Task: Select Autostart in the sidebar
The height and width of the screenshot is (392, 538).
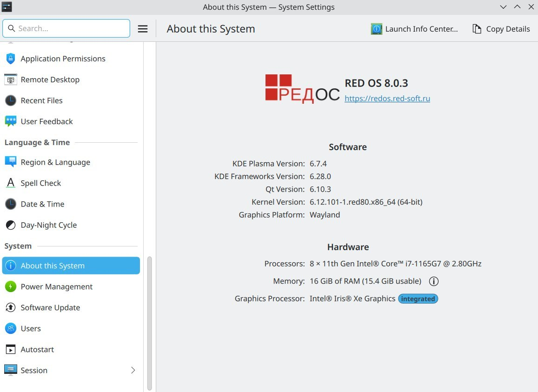Action: [71, 349]
